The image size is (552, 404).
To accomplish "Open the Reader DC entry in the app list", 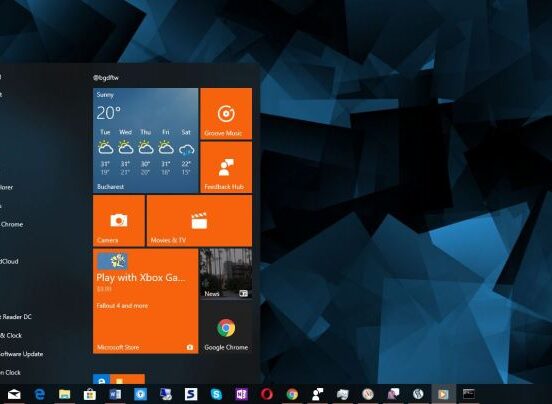I will pos(16,317).
